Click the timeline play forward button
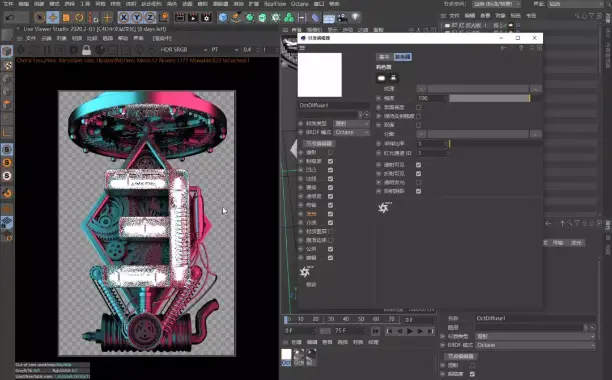 pos(409,331)
